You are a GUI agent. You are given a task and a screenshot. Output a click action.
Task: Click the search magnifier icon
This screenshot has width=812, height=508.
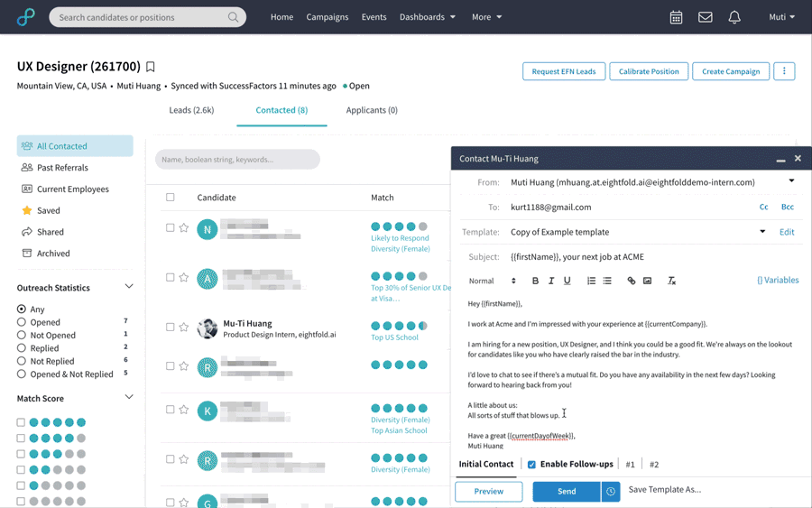pyautogui.click(x=233, y=17)
